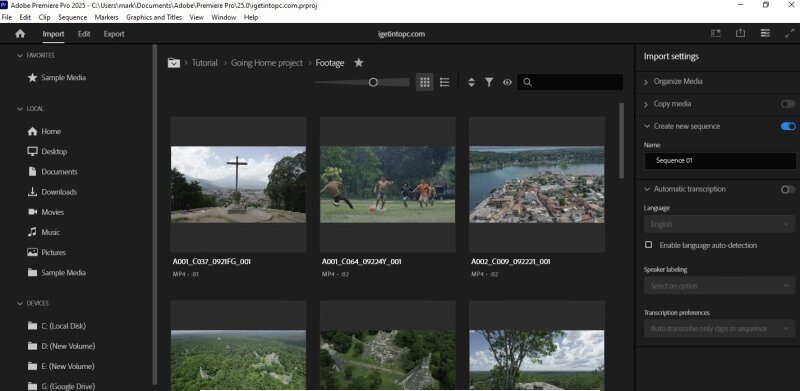Toggle the Copy media switch
The height and width of the screenshot is (391, 800).
788,104
